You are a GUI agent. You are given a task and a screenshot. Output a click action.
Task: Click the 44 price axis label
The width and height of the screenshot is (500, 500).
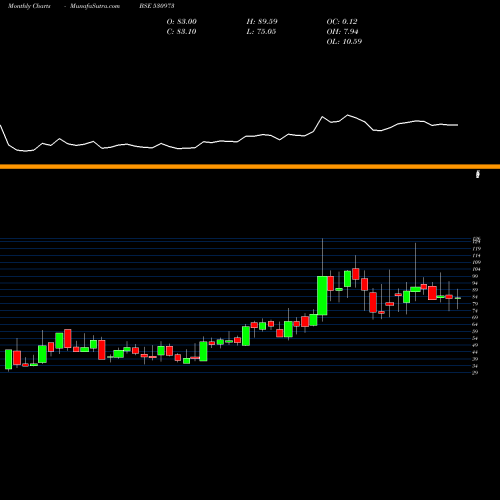point(475,352)
